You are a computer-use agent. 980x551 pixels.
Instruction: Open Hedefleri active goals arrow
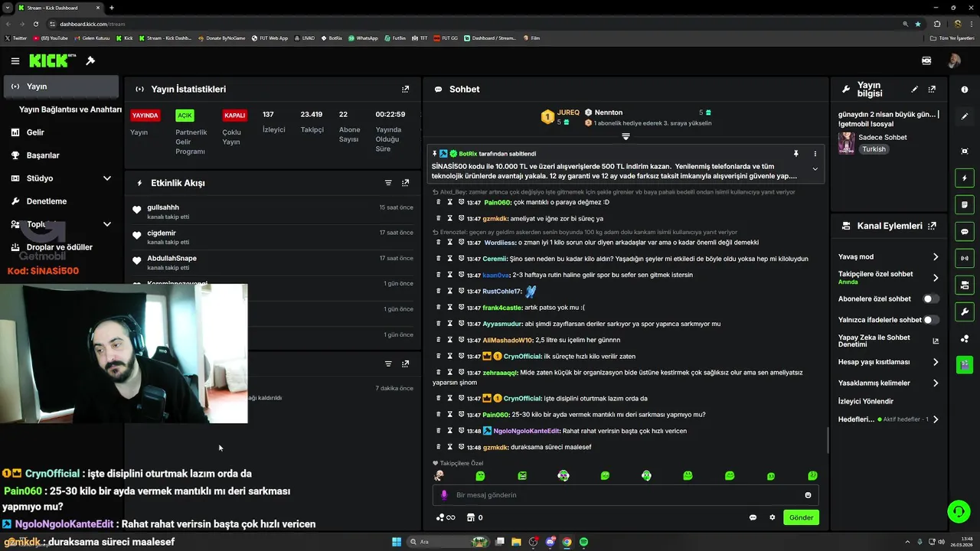coord(935,419)
